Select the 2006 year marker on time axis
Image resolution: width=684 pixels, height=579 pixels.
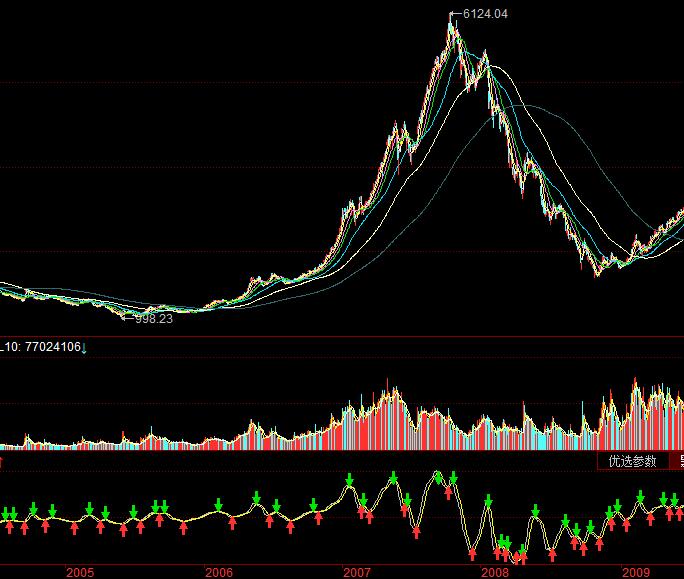coord(219,572)
